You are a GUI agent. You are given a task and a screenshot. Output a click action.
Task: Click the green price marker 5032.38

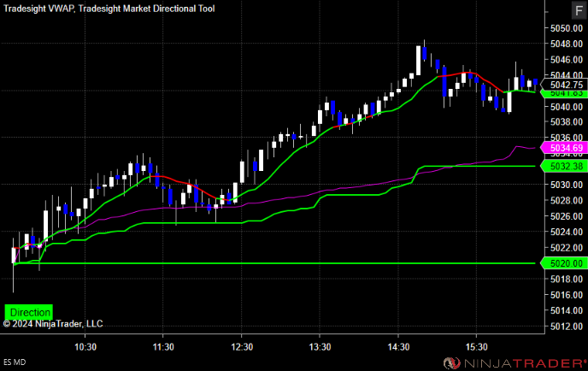pyautogui.click(x=564, y=166)
